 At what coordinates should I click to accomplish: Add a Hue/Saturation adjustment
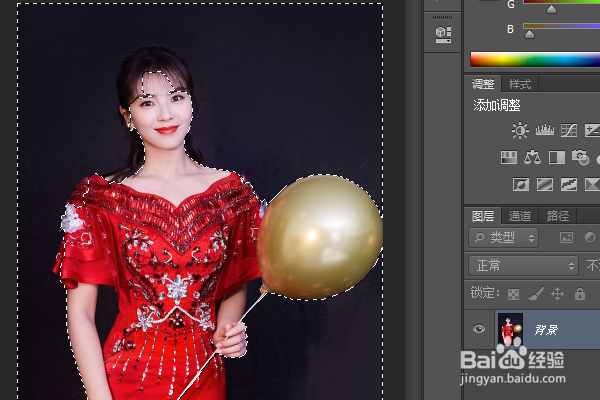[x=509, y=157]
